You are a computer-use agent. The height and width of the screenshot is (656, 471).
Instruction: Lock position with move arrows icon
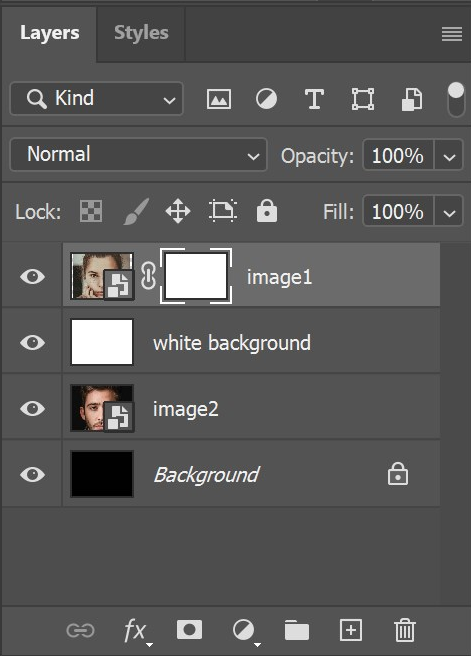tap(178, 211)
